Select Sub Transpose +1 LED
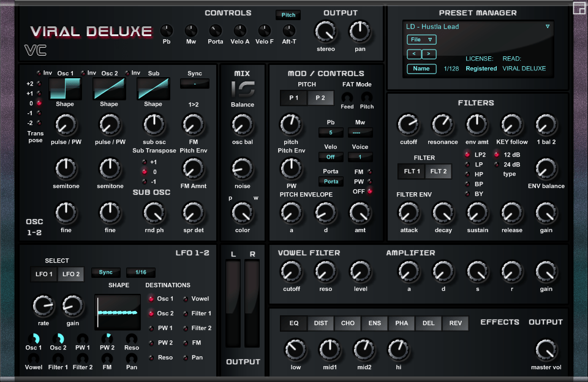The width and height of the screenshot is (588, 382). (x=145, y=162)
